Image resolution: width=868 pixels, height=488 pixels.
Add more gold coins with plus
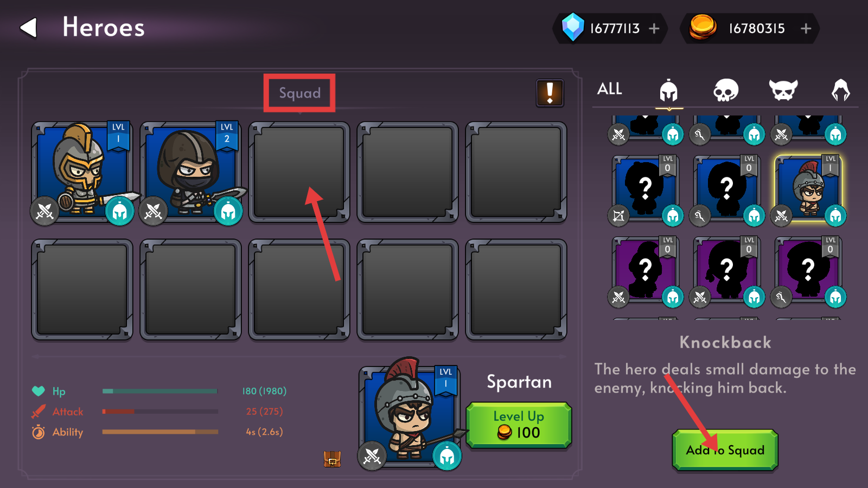(806, 28)
